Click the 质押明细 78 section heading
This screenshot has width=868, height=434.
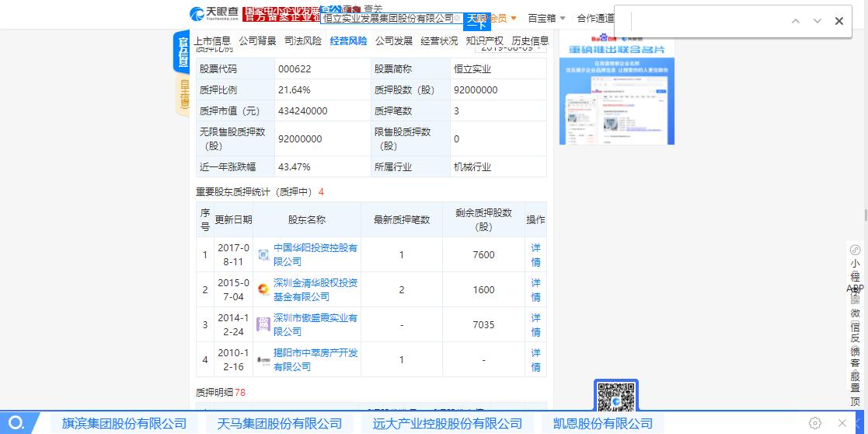point(221,393)
